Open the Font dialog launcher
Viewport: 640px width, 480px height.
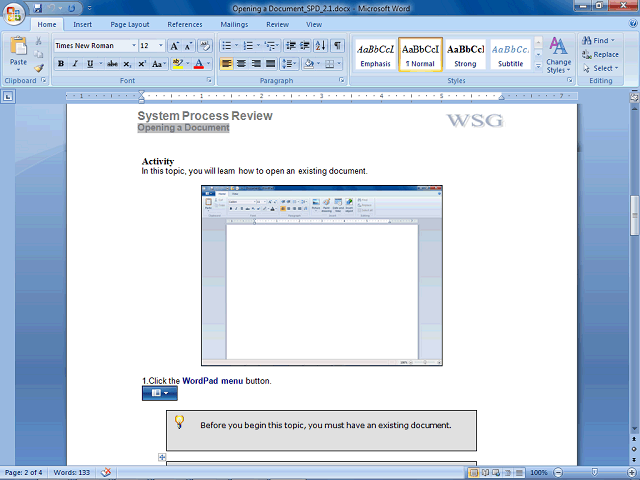coord(209,80)
